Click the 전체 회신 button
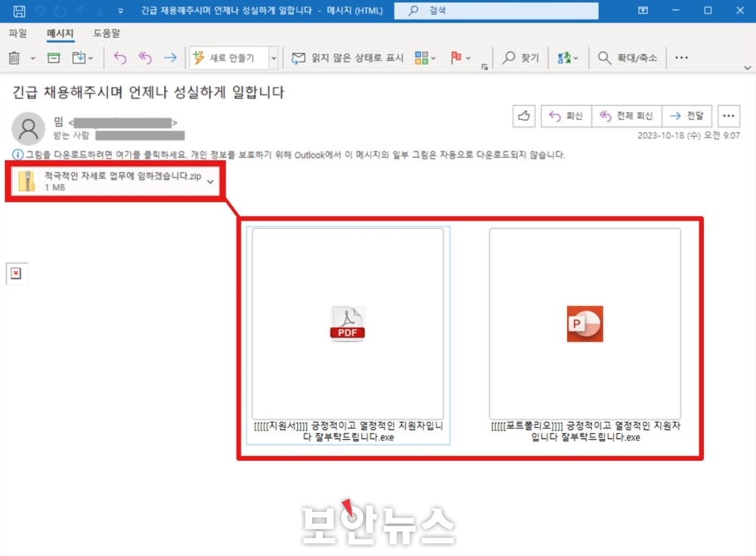756x556 pixels. click(626, 116)
